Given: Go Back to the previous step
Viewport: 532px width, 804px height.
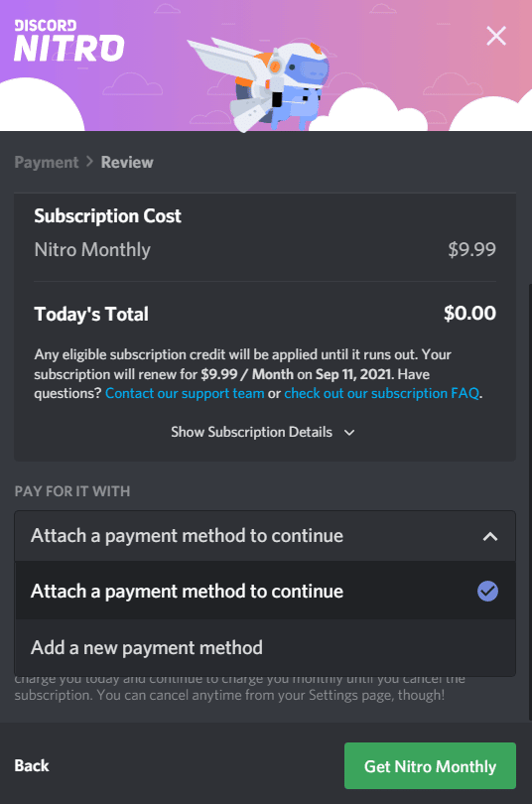Looking at the screenshot, I should tap(32, 765).
